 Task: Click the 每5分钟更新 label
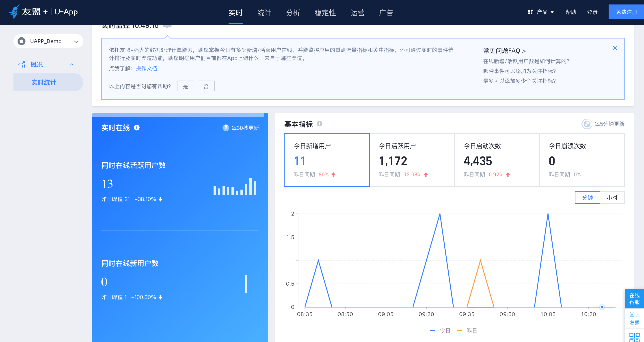pos(609,124)
